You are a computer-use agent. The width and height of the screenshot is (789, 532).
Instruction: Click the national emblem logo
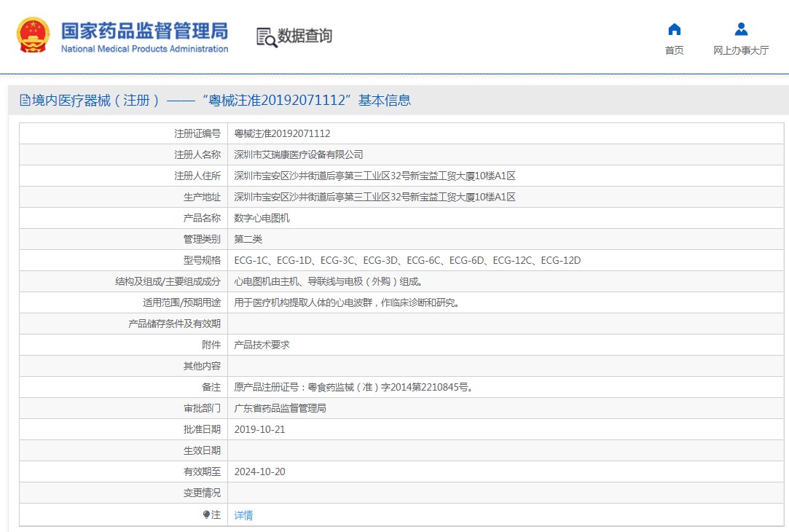coord(34,35)
